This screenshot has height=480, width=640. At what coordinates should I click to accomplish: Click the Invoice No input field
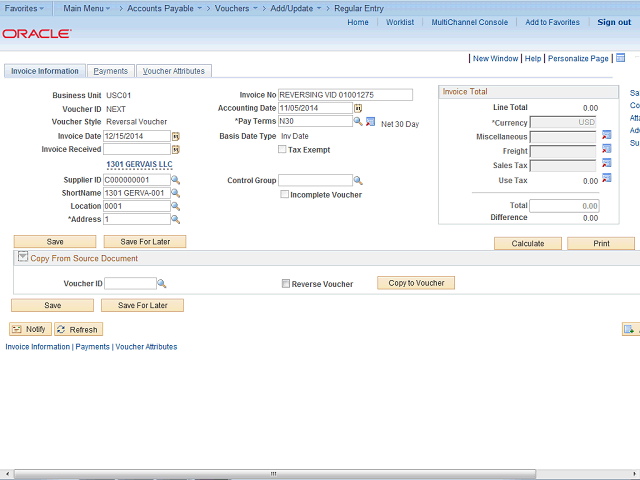[345, 95]
